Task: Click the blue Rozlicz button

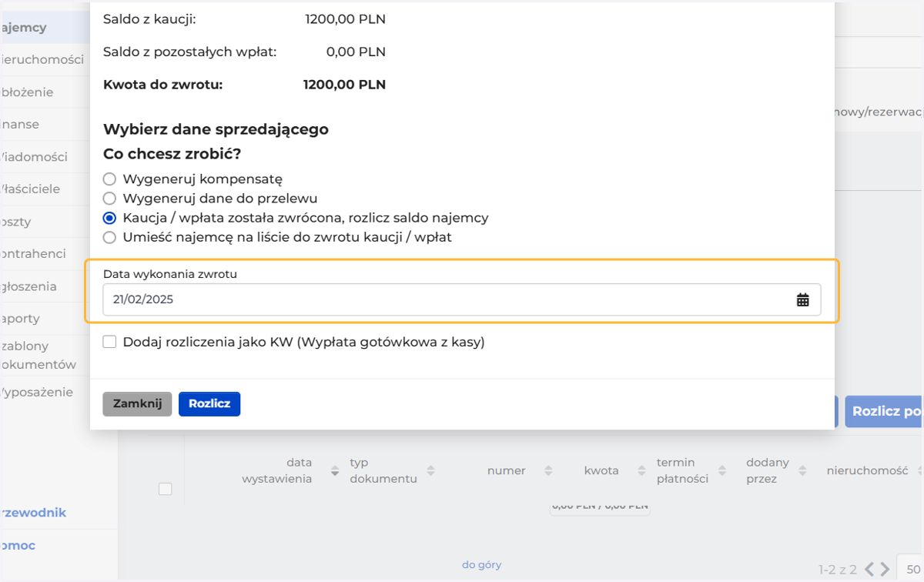Action: (x=209, y=404)
